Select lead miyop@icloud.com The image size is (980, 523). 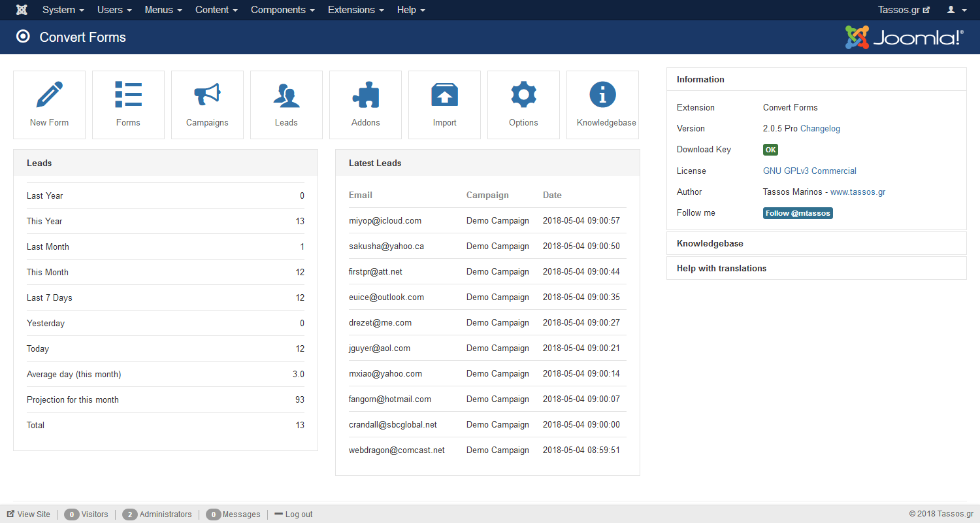click(x=385, y=221)
